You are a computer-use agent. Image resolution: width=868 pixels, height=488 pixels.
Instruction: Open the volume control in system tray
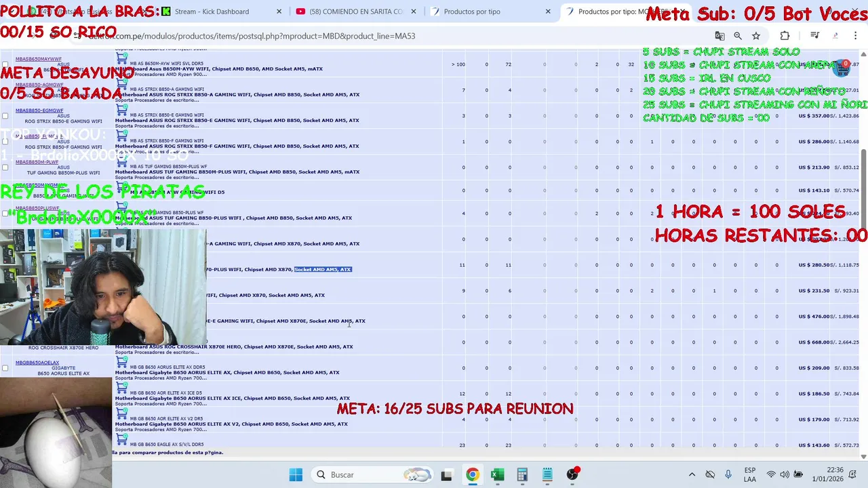785,474
